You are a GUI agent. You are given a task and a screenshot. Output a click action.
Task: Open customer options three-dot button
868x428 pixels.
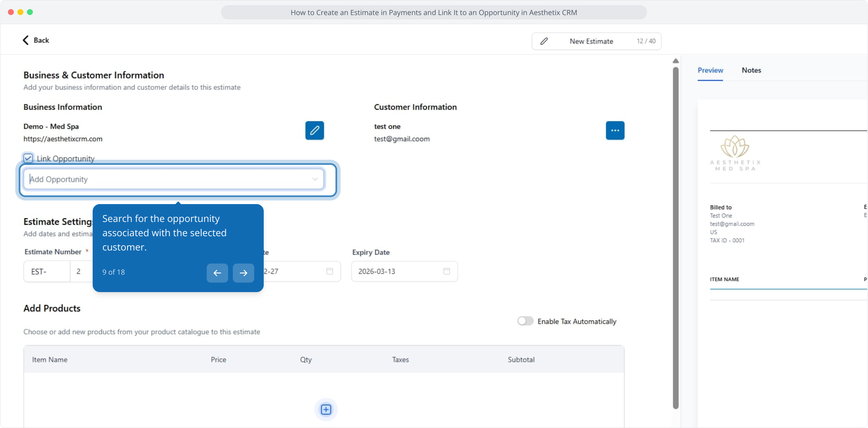[x=615, y=130]
